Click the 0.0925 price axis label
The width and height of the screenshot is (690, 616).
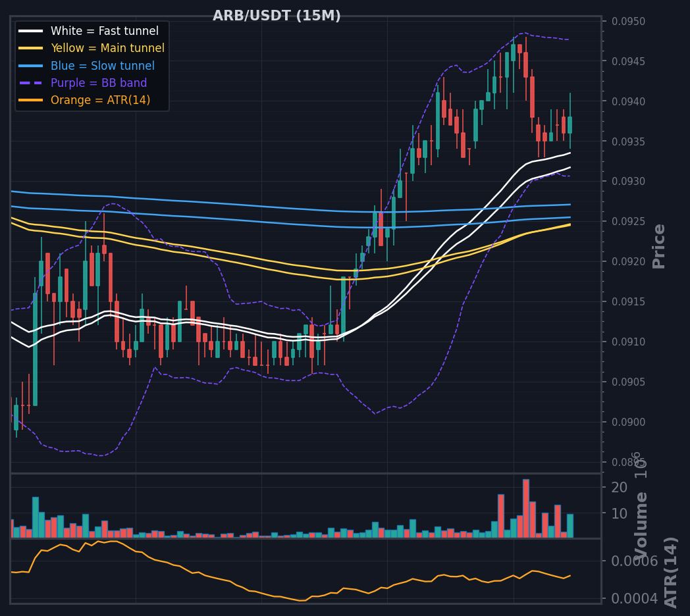point(628,221)
